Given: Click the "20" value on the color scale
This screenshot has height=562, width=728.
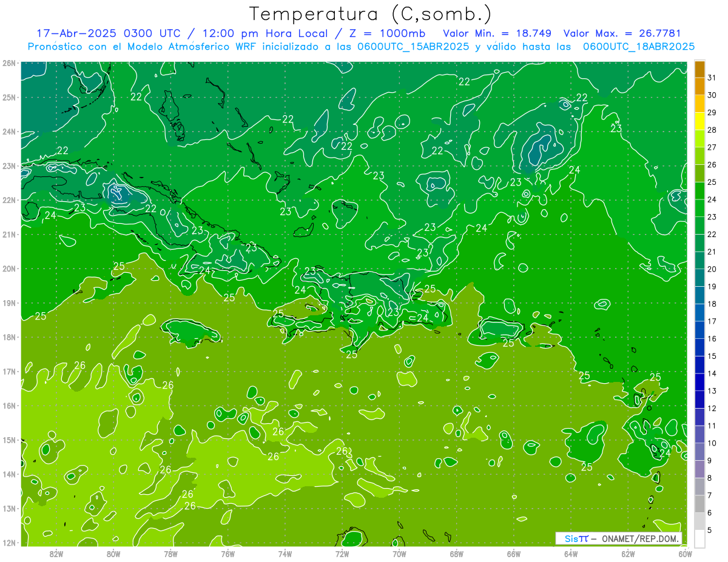Looking at the screenshot, I should (x=712, y=269).
